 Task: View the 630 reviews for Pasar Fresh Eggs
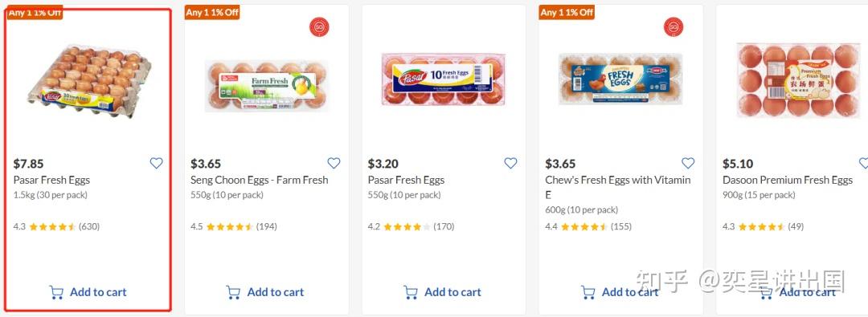click(89, 226)
